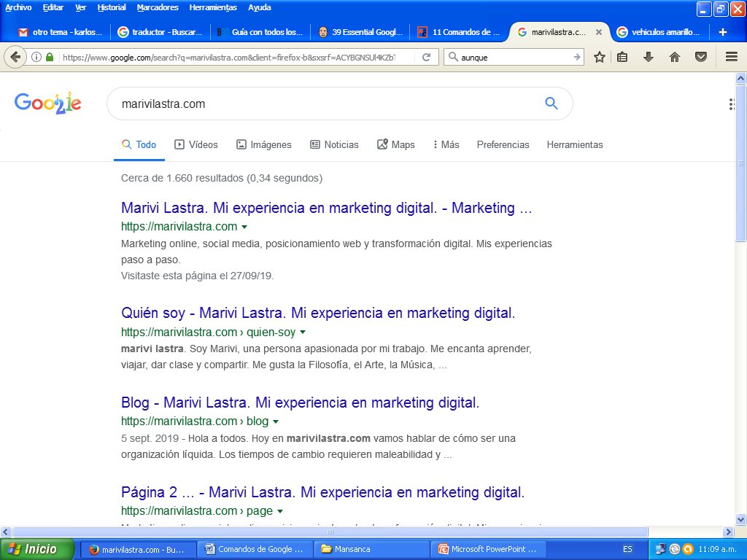The width and height of the screenshot is (747, 560).
Task: Open the Downloads arrow icon
Action: 648,57
